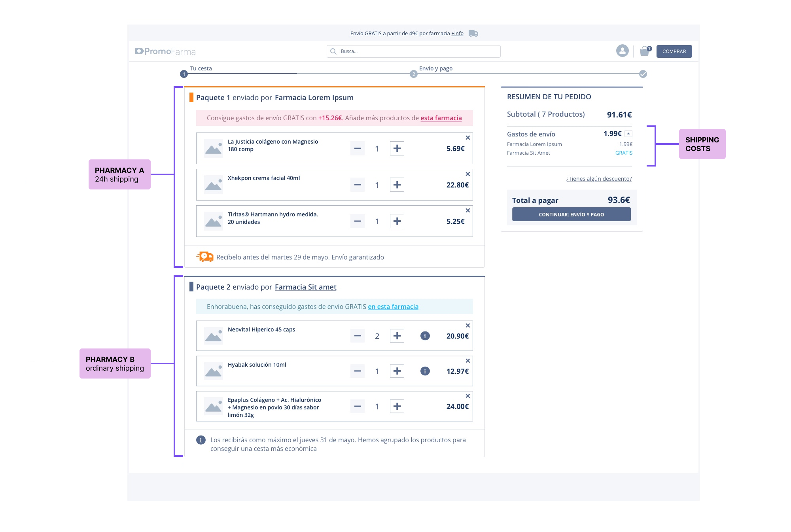Follow the 'esta farmacia' link
This screenshot has width=791, height=532.
coord(441,118)
